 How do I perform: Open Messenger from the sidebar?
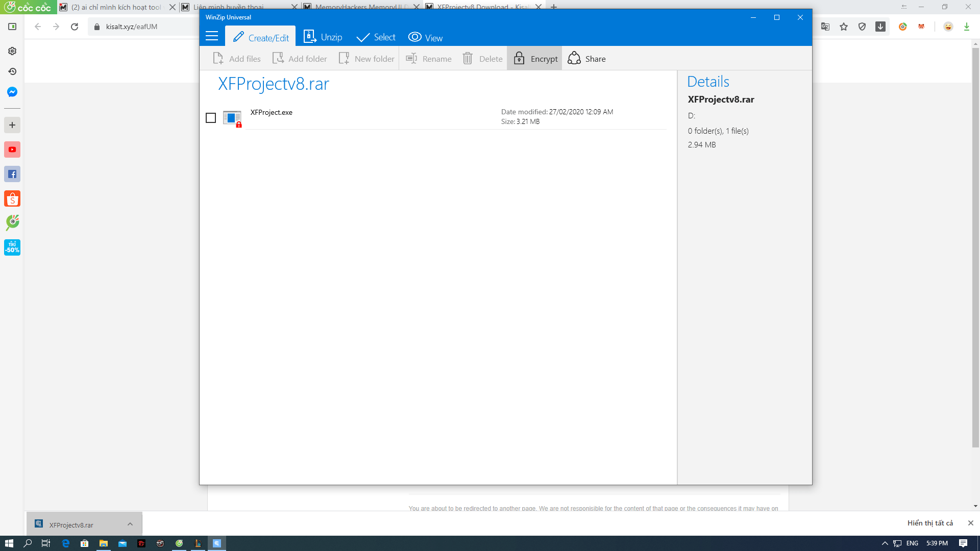pyautogui.click(x=12, y=92)
